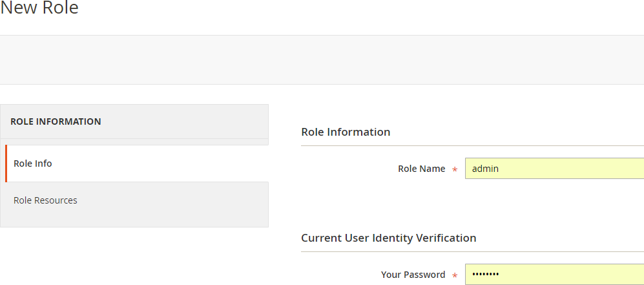Open the Role Info tab

tap(33, 164)
